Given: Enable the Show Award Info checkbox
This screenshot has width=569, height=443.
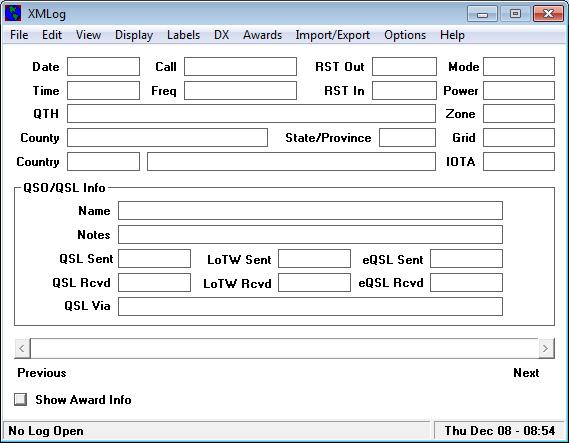Looking at the screenshot, I should click(x=20, y=399).
